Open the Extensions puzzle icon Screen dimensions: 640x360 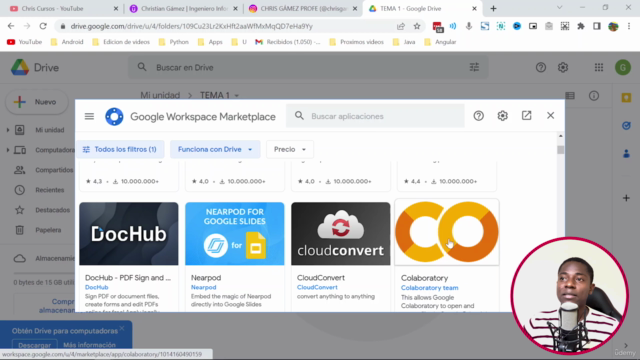click(x=580, y=26)
